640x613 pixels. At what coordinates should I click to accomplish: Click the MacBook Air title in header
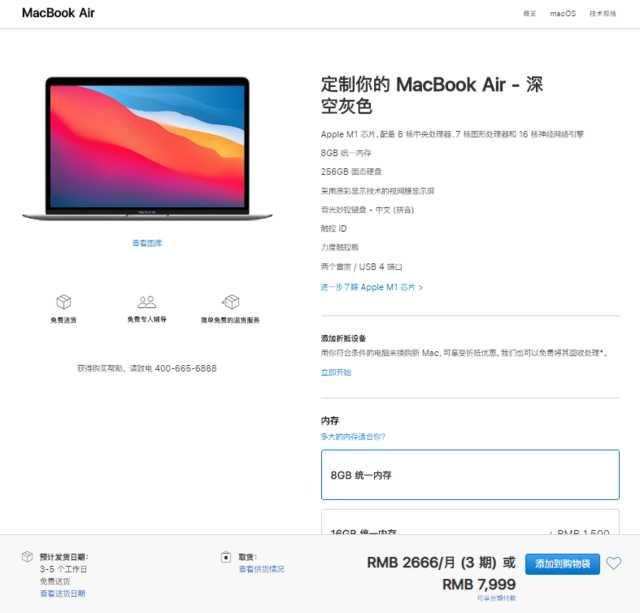click(x=58, y=13)
